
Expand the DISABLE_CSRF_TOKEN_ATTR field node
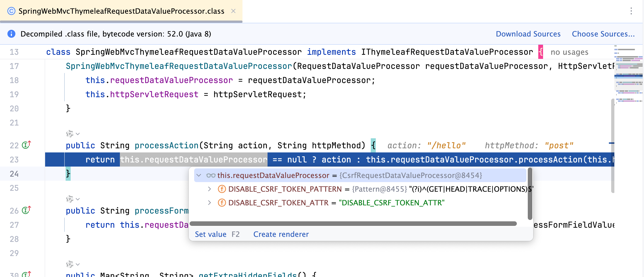point(209,203)
